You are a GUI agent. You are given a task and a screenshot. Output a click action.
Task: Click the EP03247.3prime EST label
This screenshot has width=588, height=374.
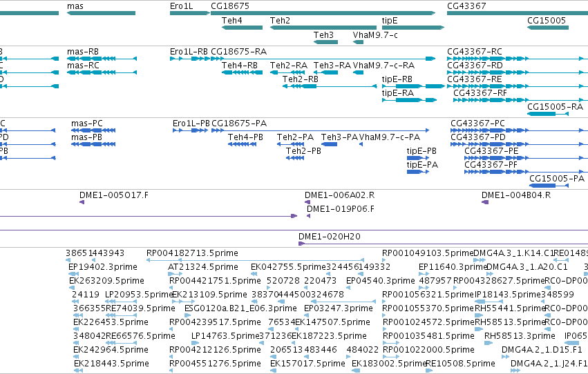339,308
